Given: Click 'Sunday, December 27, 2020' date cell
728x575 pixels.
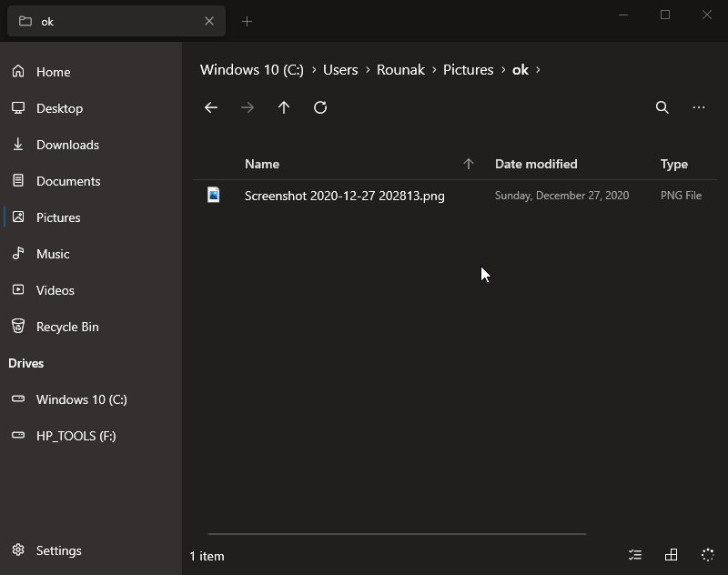Looking at the screenshot, I should pyautogui.click(x=561, y=196).
